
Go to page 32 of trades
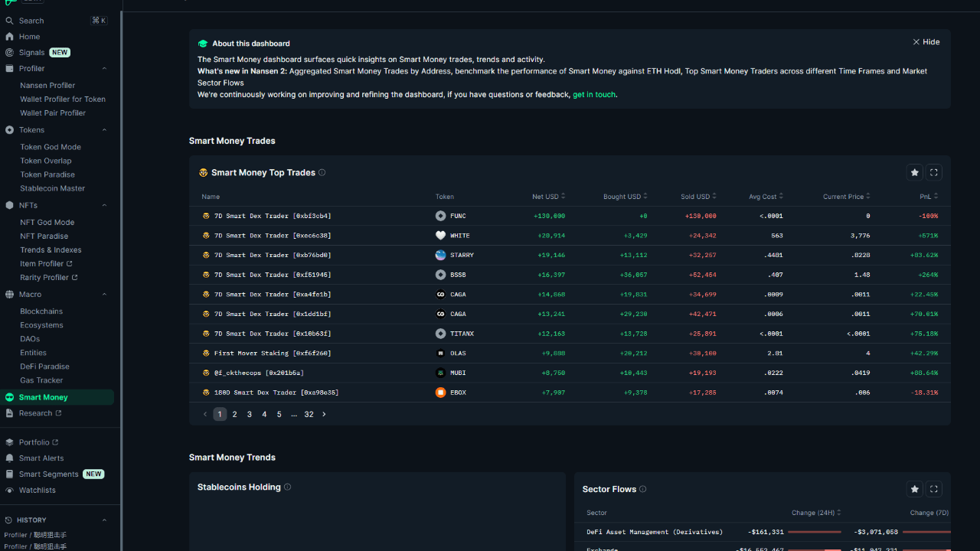(x=309, y=414)
